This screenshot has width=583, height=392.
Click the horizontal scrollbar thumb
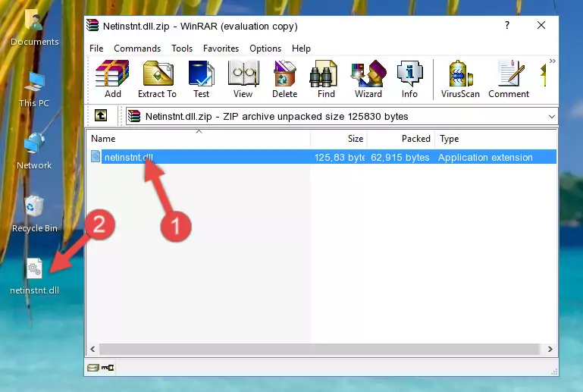[x=319, y=349]
